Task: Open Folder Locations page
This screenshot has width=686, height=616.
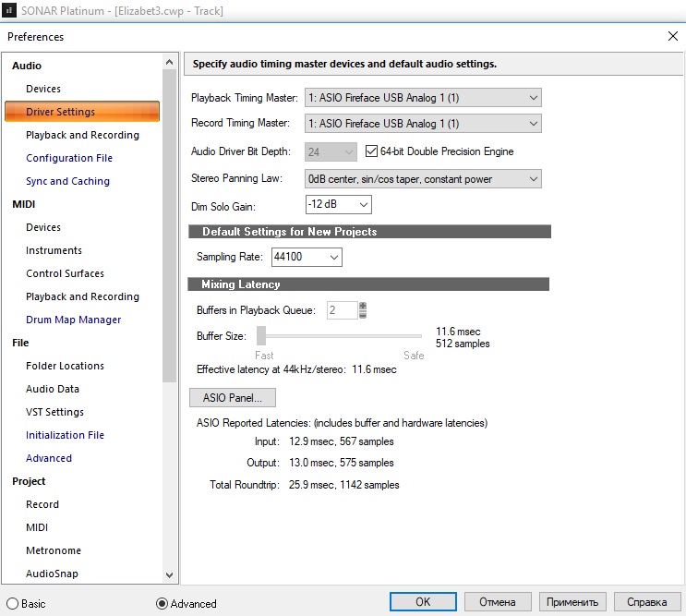Action: 65,366
